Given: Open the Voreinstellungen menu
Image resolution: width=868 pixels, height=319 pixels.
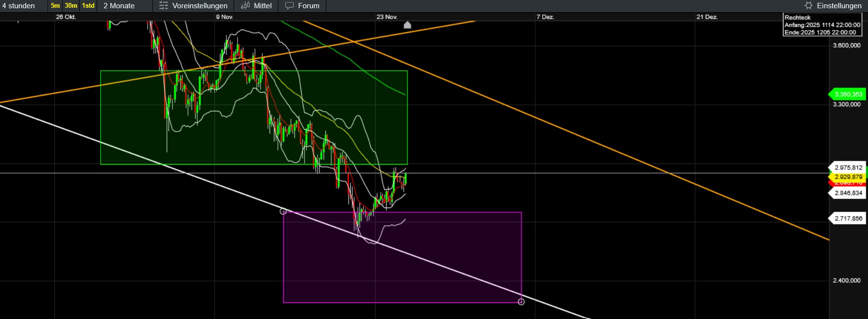Looking at the screenshot, I should pos(200,6).
